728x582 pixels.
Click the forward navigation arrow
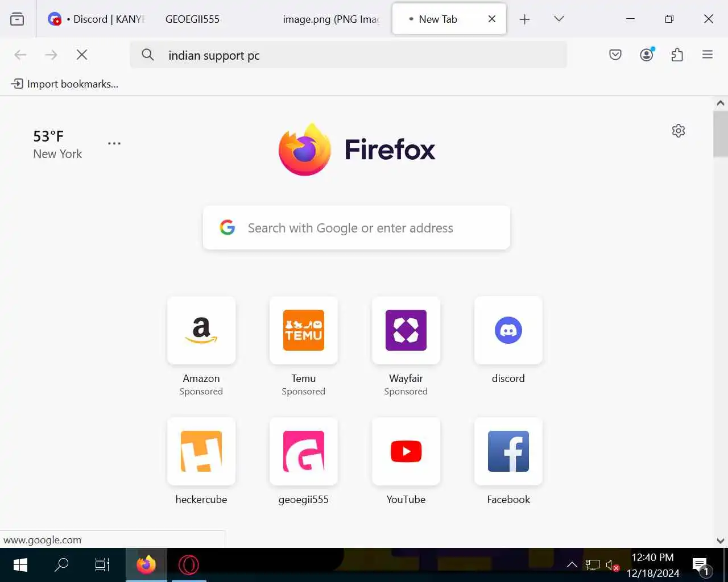pos(51,55)
